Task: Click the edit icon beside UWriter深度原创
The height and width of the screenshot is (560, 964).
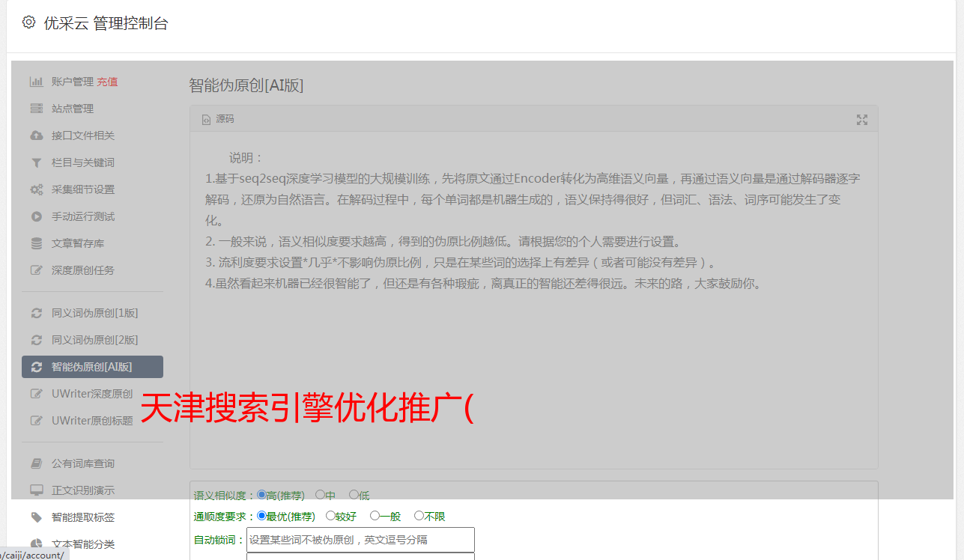Action: pyautogui.click(x=36, y=394)
